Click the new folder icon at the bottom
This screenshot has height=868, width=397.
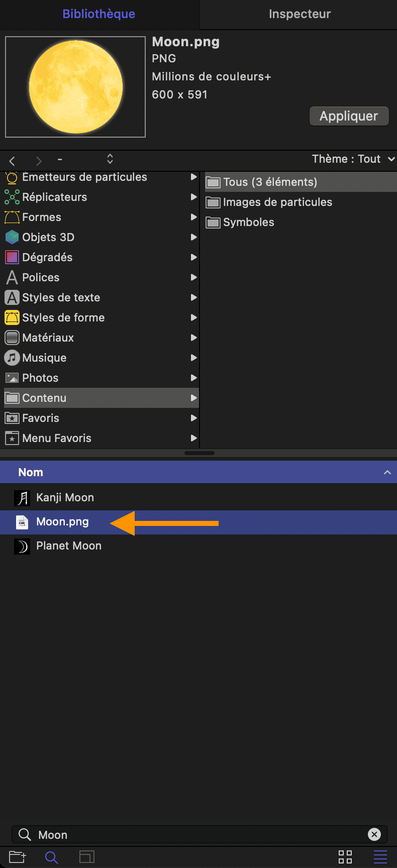click(x=17, y=856)
